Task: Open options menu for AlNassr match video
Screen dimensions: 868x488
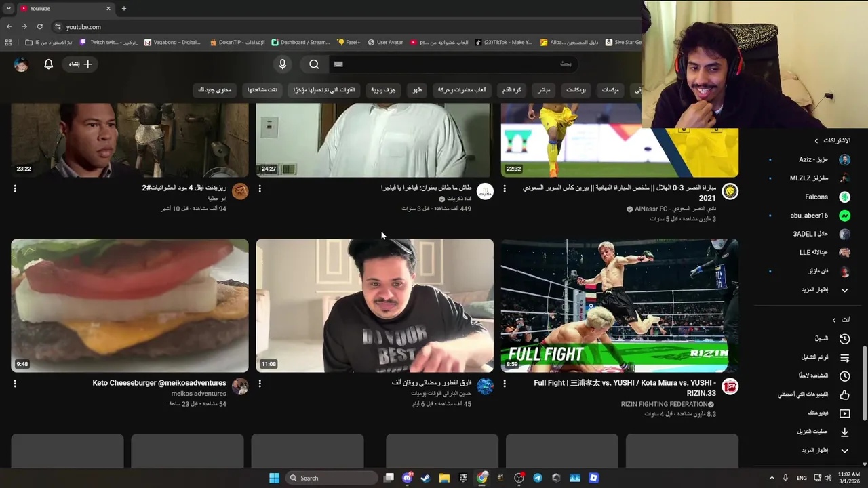Action: pos(505,188)
